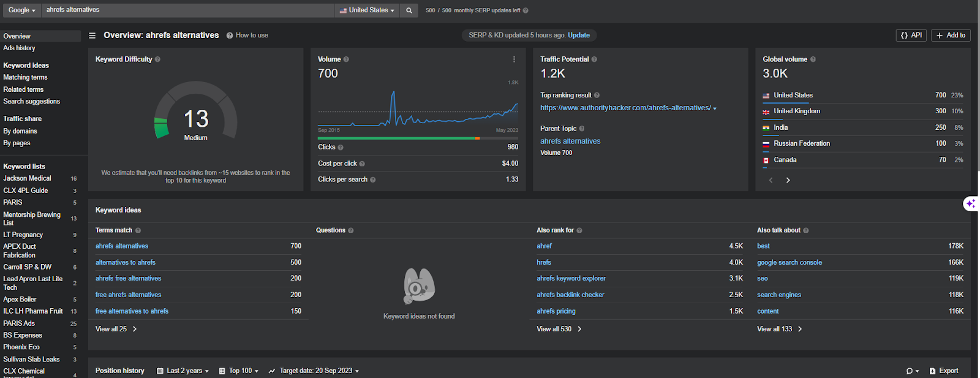Click the Add to button

[x=951, y=36]
